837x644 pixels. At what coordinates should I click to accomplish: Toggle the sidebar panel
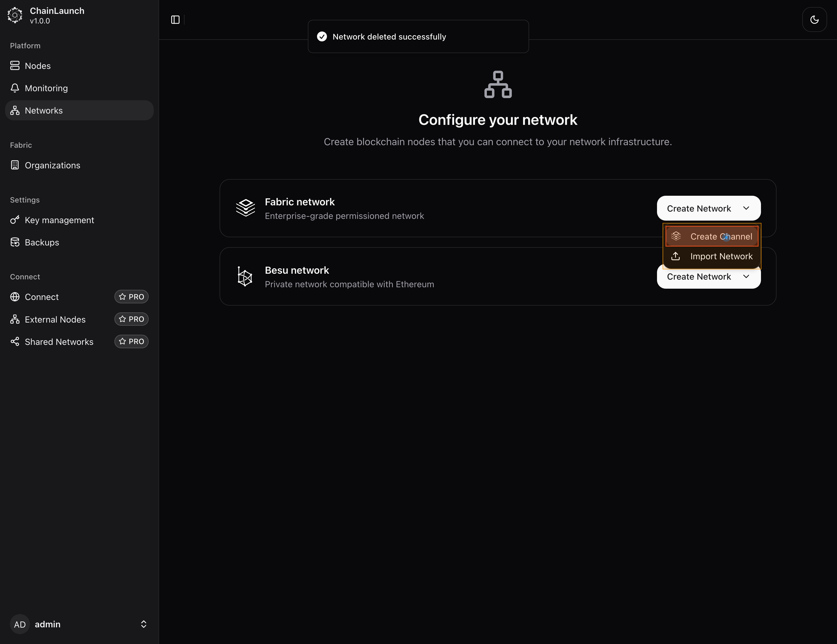pos(175,20)
